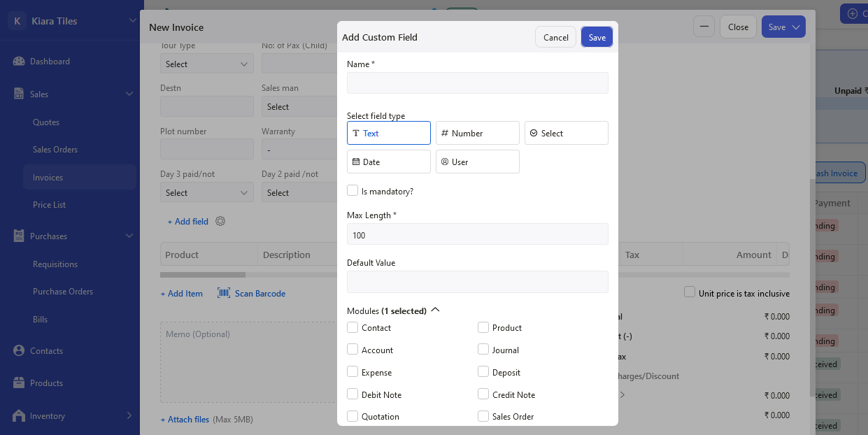Go to Sales Orders in sidebar

coord(55,150)
